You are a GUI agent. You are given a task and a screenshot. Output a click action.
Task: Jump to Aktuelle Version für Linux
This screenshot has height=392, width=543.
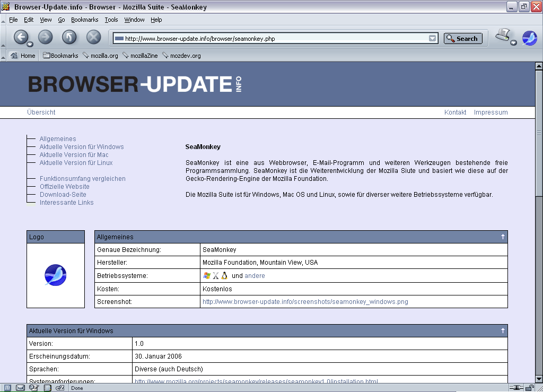point(76,163)
